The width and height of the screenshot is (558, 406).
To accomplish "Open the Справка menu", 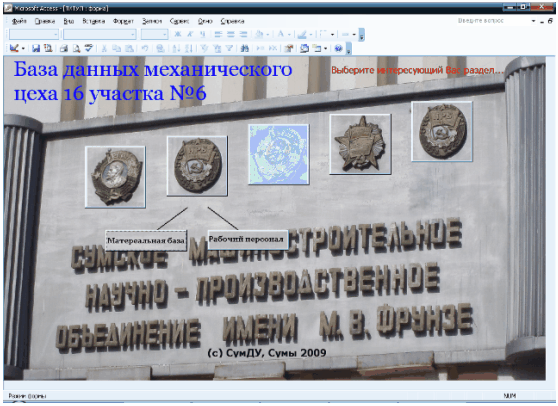I will 232,21.
